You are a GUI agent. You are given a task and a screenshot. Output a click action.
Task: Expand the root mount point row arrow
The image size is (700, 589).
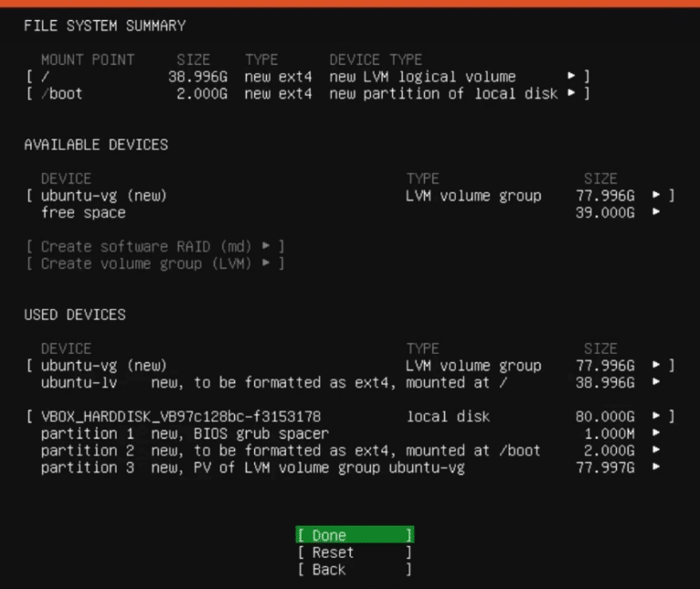(571, 77)
